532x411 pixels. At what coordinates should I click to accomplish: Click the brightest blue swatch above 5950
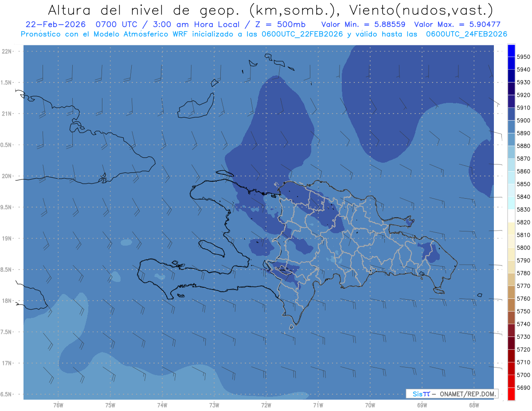point(511,51)
